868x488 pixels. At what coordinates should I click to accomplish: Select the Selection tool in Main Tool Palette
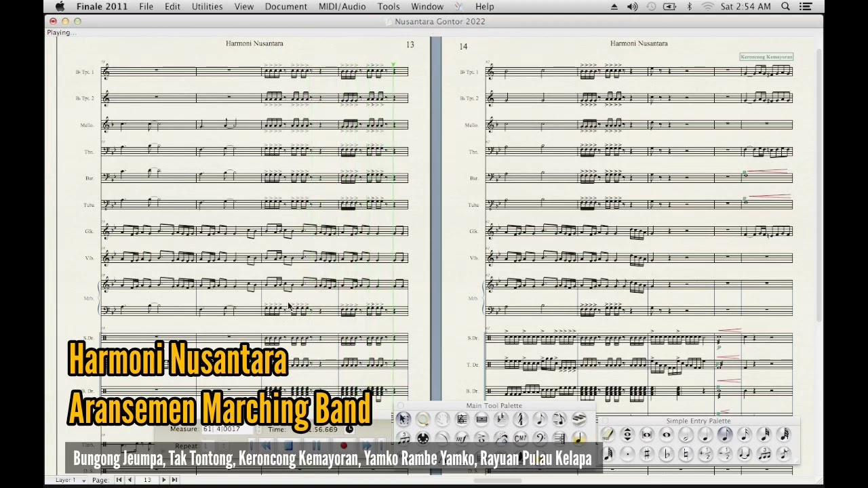click(403, 420)
